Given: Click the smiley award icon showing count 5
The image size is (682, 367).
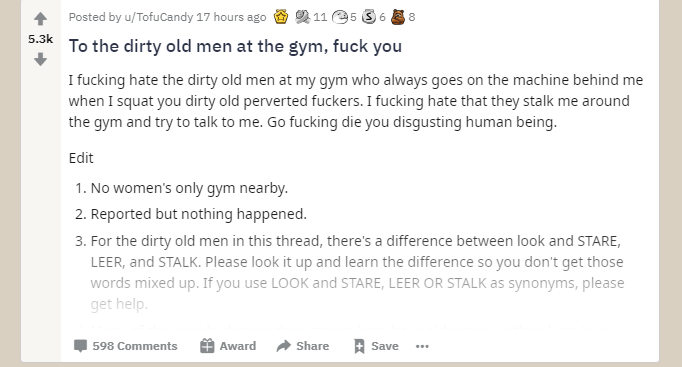Looking at the screenshot, I should tap(340, 17).
